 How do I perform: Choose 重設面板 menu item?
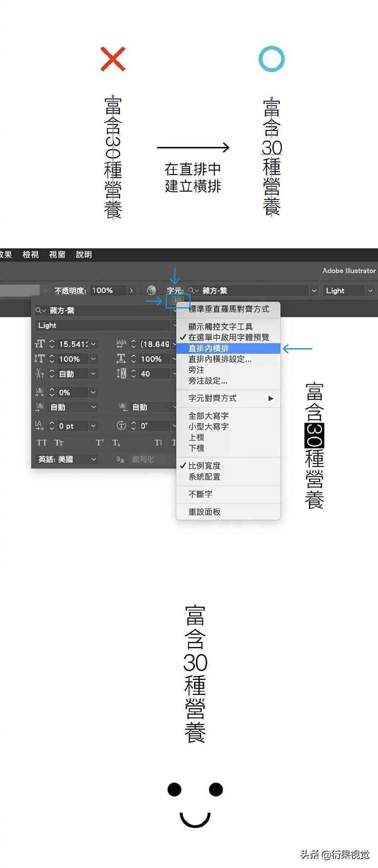[x=228, y=512]
